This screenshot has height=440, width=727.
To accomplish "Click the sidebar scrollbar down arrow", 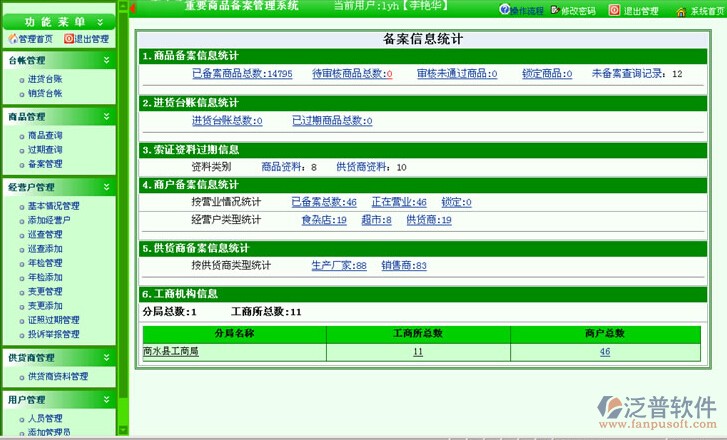I will coord(123,431).
